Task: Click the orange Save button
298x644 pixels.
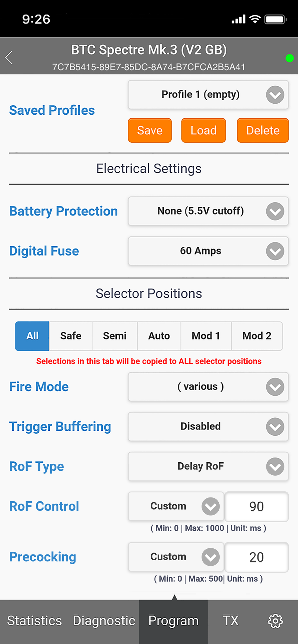Action: pyautogui.click(x=150, y=130)
